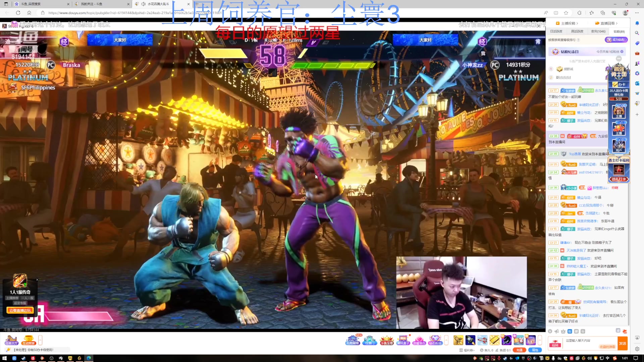644x362 pixels.
Task: Open the 任意门 icon
Action: coord(370,340)
